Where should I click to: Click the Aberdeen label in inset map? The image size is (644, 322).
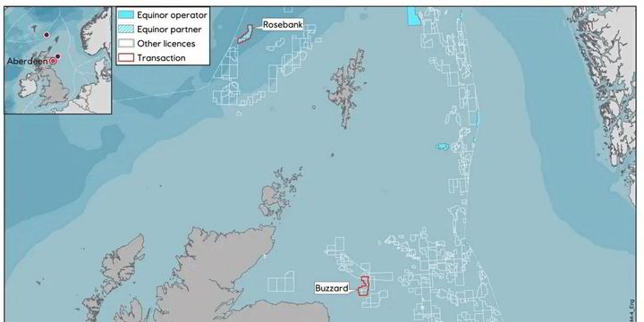click(28, 61)
